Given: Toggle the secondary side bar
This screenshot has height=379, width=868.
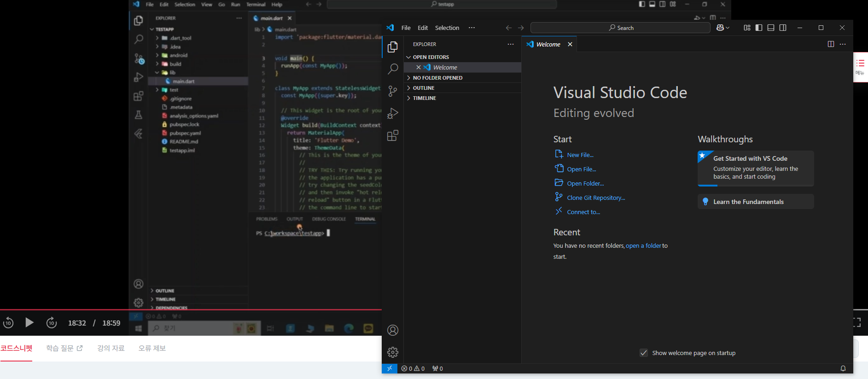Looking at the screenshot, I should point(783,28).
